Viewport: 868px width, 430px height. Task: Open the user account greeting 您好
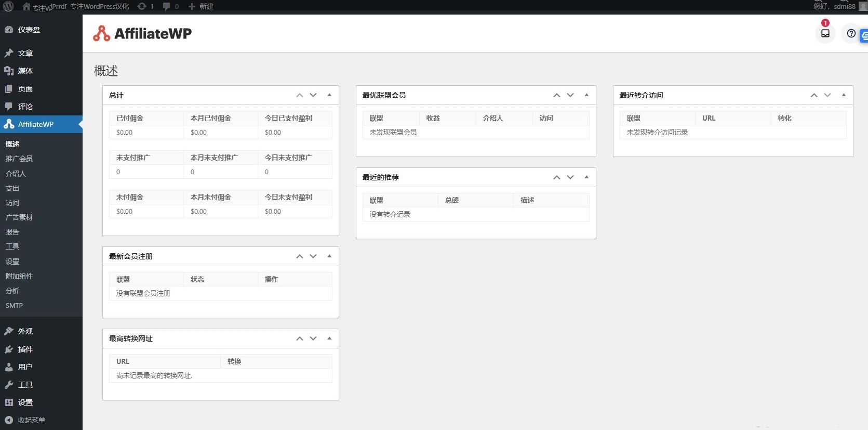(834, 6)
